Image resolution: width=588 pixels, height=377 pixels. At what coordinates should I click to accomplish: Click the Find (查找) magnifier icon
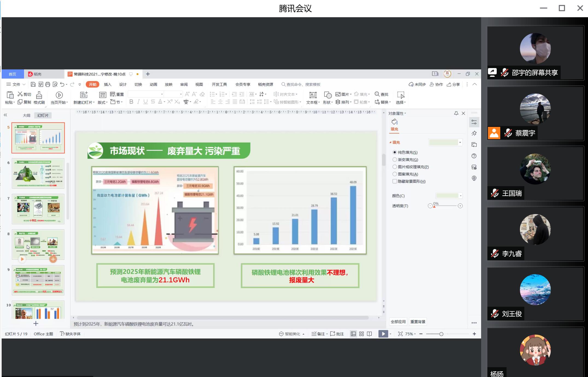point(377,94)
